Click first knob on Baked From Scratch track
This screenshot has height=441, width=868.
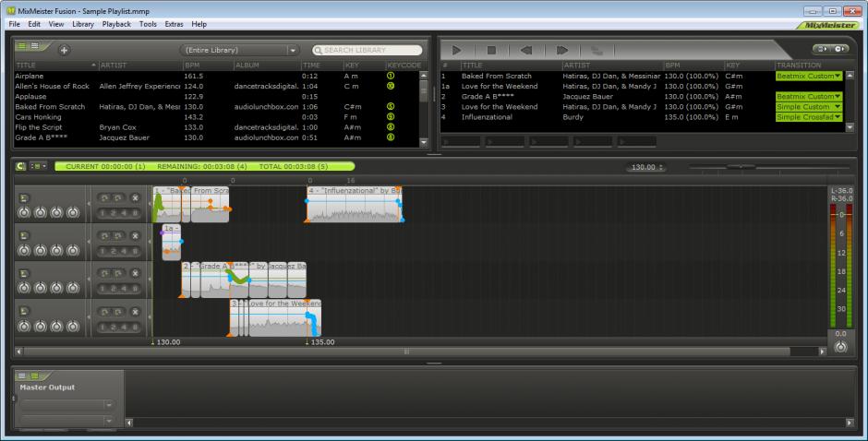click(x=24, y=212)
